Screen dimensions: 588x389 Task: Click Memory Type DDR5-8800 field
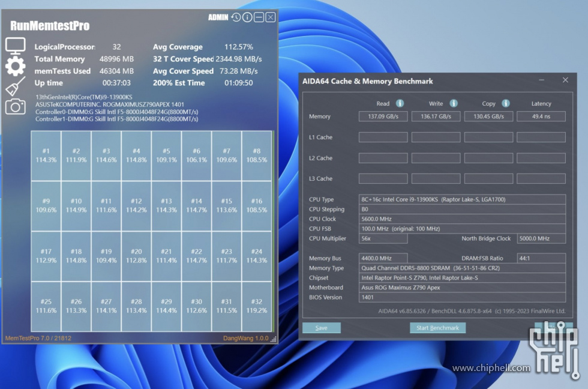point(462,268)
